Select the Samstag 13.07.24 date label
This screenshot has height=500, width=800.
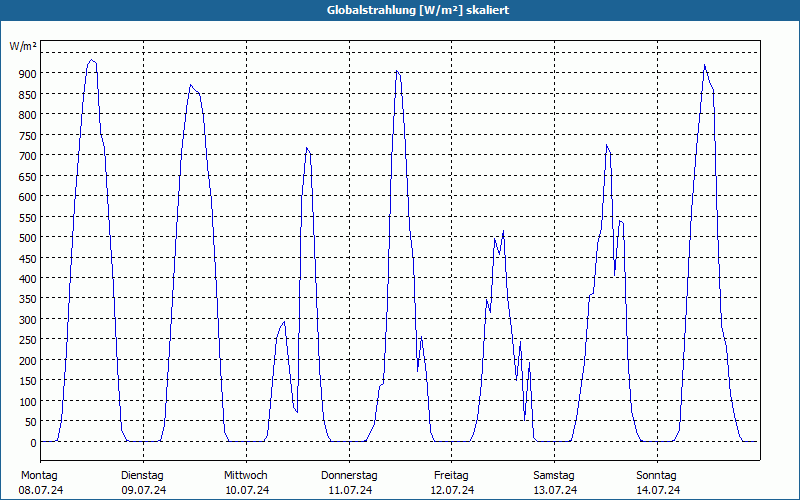tap(555, 483)
